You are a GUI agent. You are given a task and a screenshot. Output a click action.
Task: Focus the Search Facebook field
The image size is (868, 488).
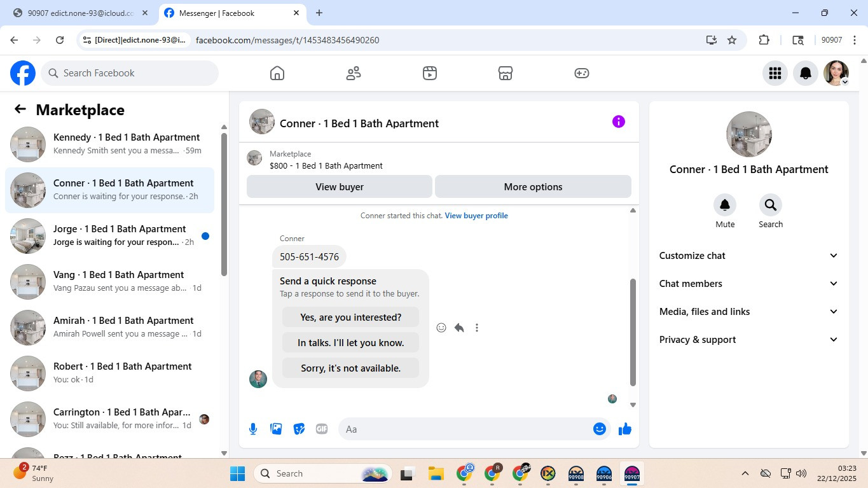130,73
